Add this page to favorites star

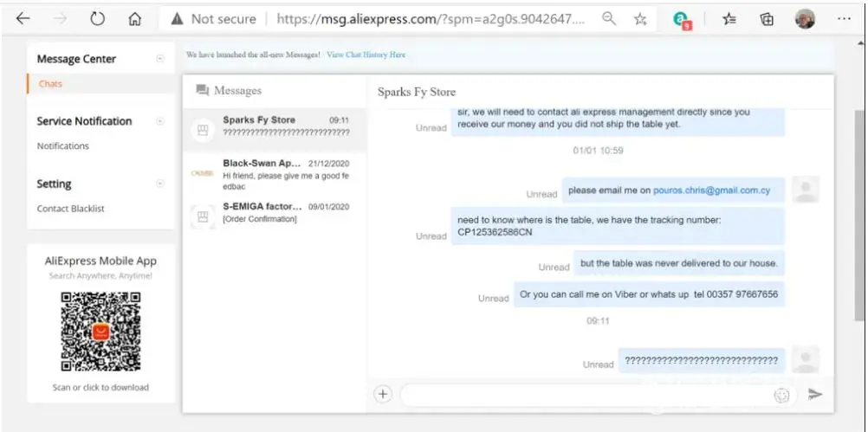pyautogui.click(x=640, y=19)
